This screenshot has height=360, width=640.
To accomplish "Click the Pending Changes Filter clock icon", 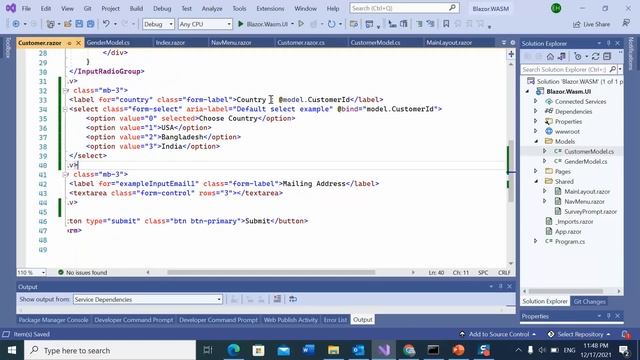I will coord(578,56).
